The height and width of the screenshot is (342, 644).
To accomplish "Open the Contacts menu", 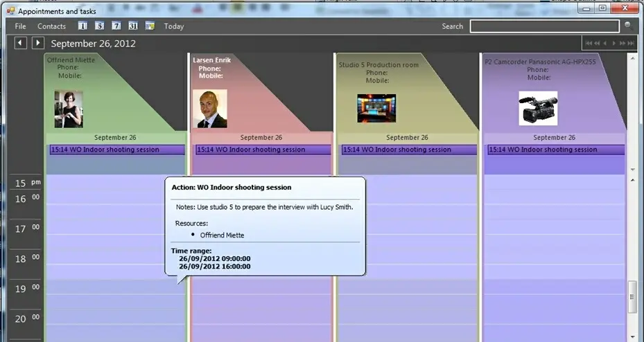I will pyautogui.click(x=51, y=26).
